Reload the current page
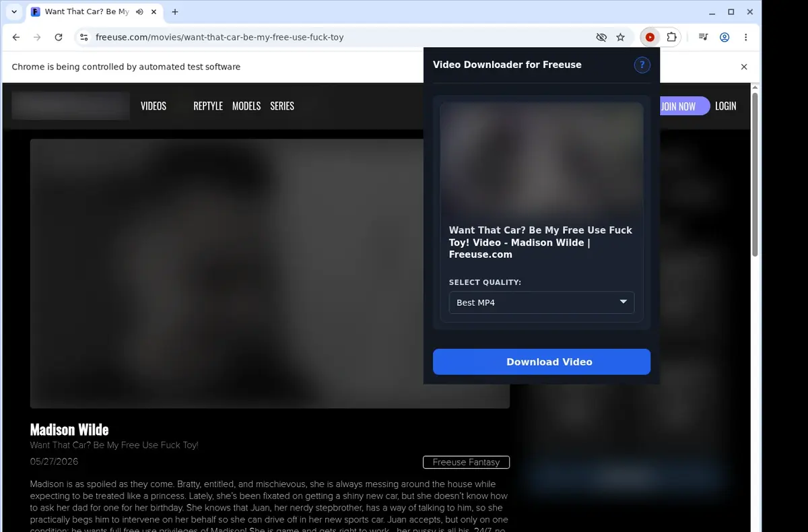Image resolution: width=808 pixels, height=532 pixels. point(59,38)
